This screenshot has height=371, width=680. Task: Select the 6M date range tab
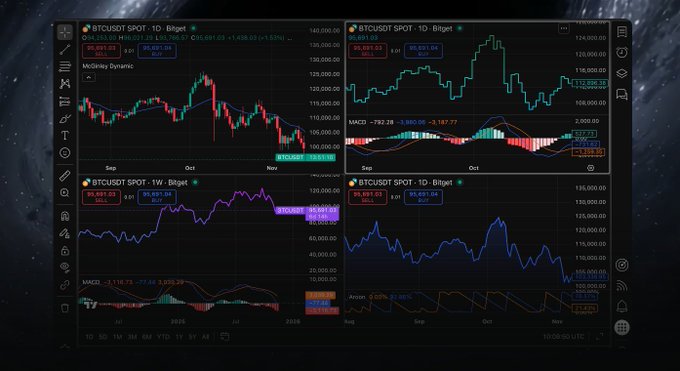click(147, 337)
